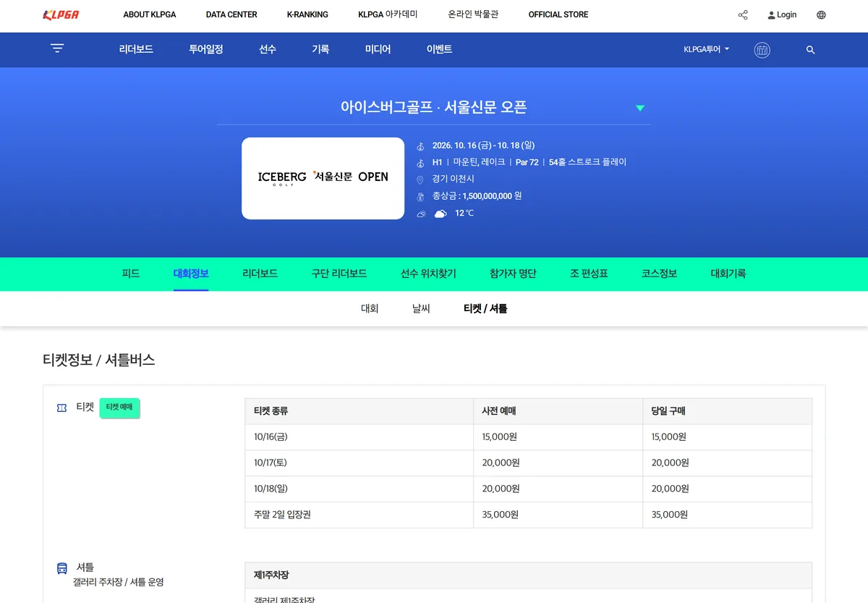Viewport: 868px width, 603px height.
Task: Click the 티켓정보 / 셔틀버스 heading
Action: click(98, 360)
